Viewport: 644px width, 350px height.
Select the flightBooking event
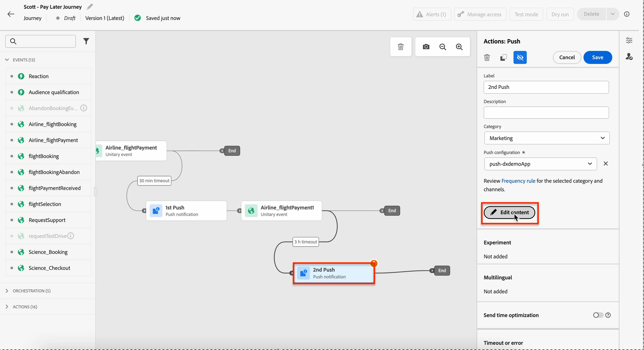click(x=48, y=156)
